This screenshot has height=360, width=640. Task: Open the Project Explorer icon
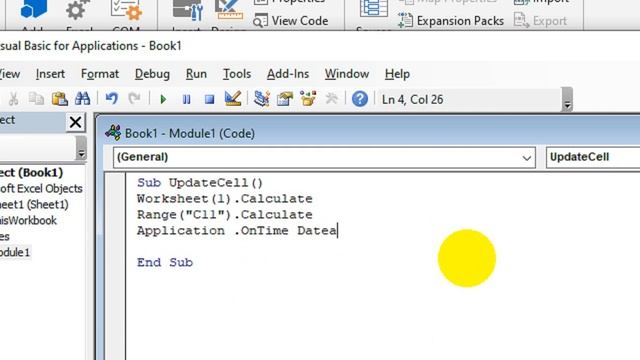[x=262, y=99]
